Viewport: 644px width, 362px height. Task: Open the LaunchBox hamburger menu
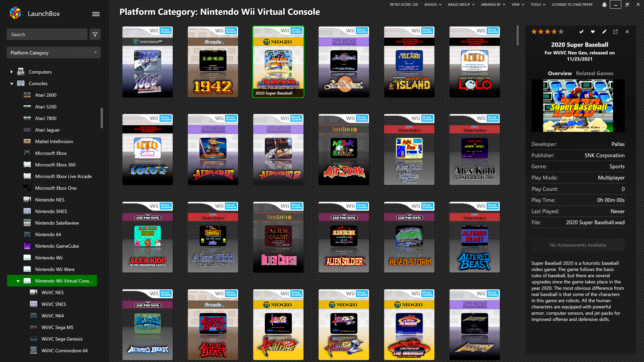(x=96, y=14)
